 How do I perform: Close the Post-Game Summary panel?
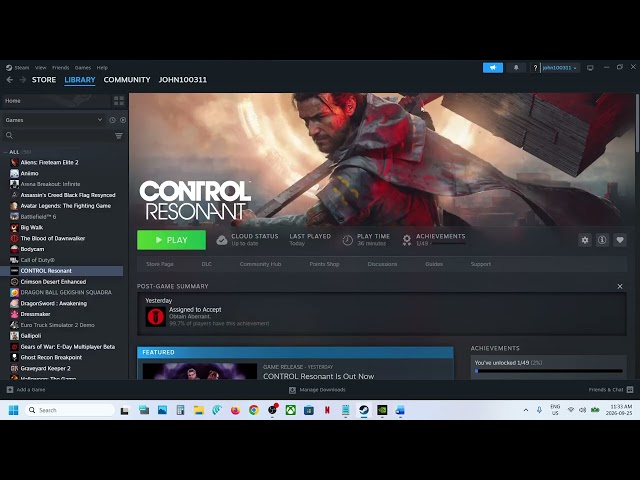click(x=620, y=287)
